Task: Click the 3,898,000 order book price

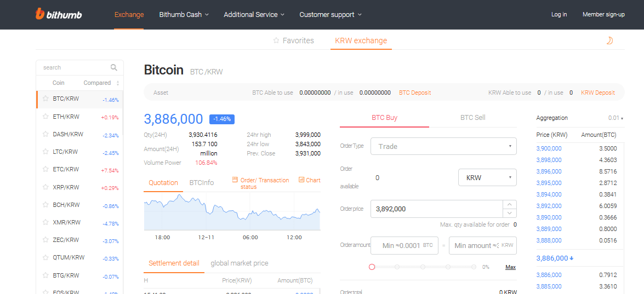Action: [x=549, y=160]
